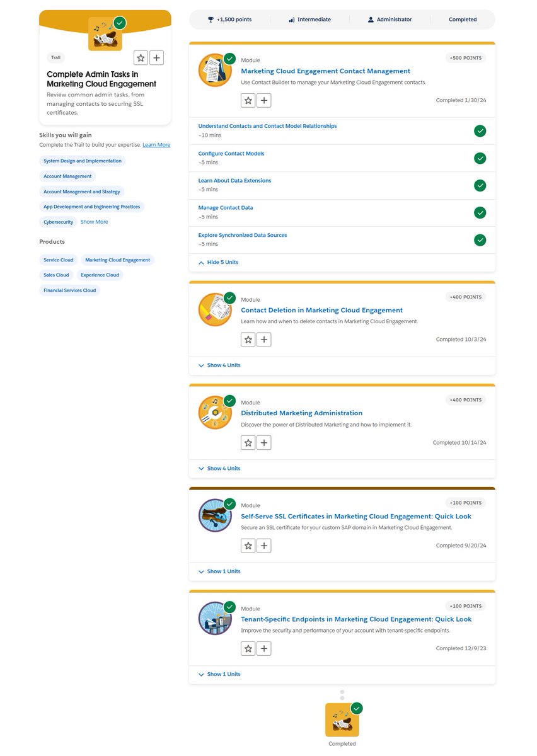Click checkmark for Understand Contacts unit
This screenshot has height=756, width=537.
pos(480,131)
